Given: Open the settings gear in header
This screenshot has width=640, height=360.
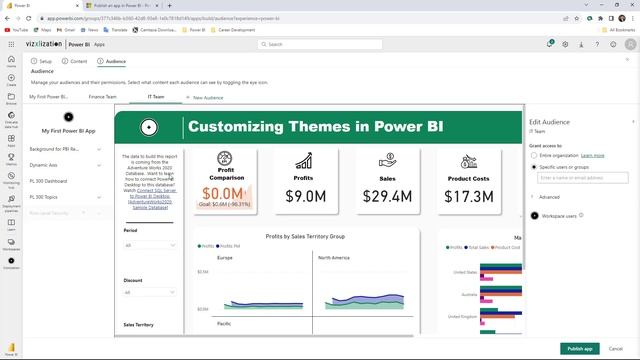Looking at the screenshot, I should click(x=565, y=44).
